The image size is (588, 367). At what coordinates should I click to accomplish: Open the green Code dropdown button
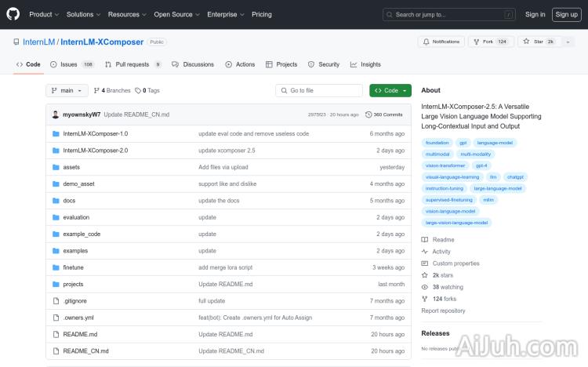[x=390, y=90]
